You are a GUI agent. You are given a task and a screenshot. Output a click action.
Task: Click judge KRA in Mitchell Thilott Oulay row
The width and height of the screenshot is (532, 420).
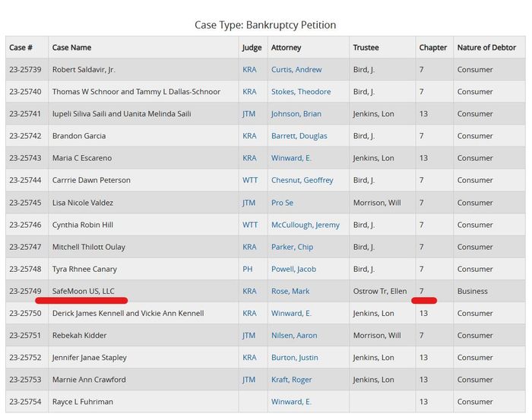249,247
